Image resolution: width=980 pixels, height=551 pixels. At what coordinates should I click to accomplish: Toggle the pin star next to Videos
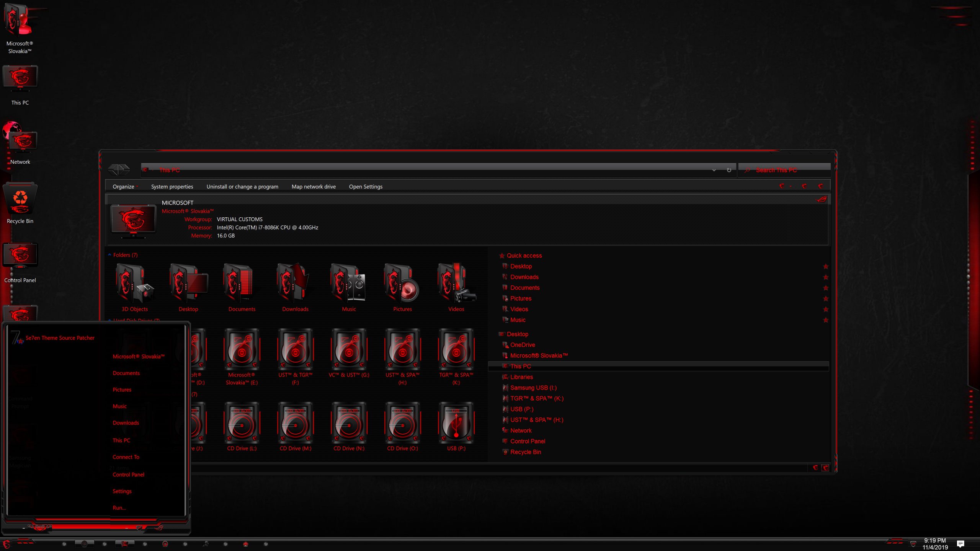(x=826, y=309)
